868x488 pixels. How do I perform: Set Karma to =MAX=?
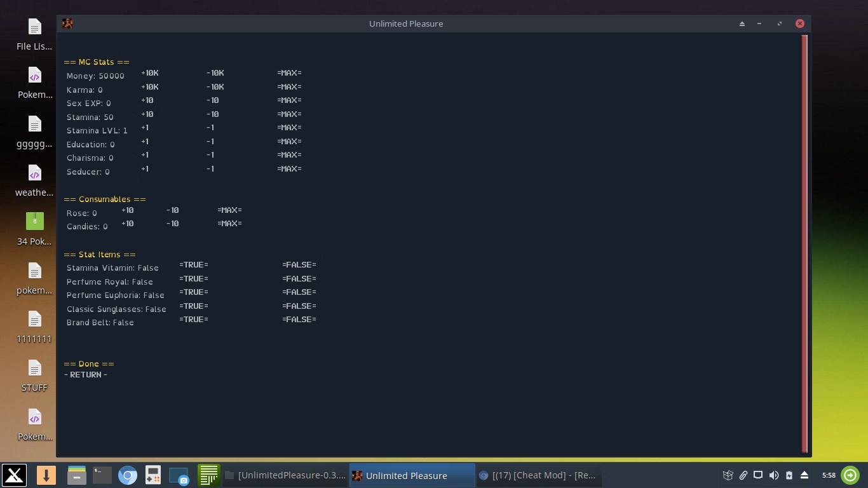click(x=290, y=87)
